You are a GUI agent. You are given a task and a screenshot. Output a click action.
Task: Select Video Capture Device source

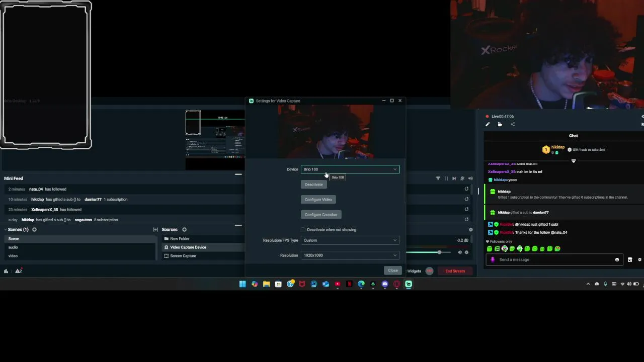click(203, 247)
